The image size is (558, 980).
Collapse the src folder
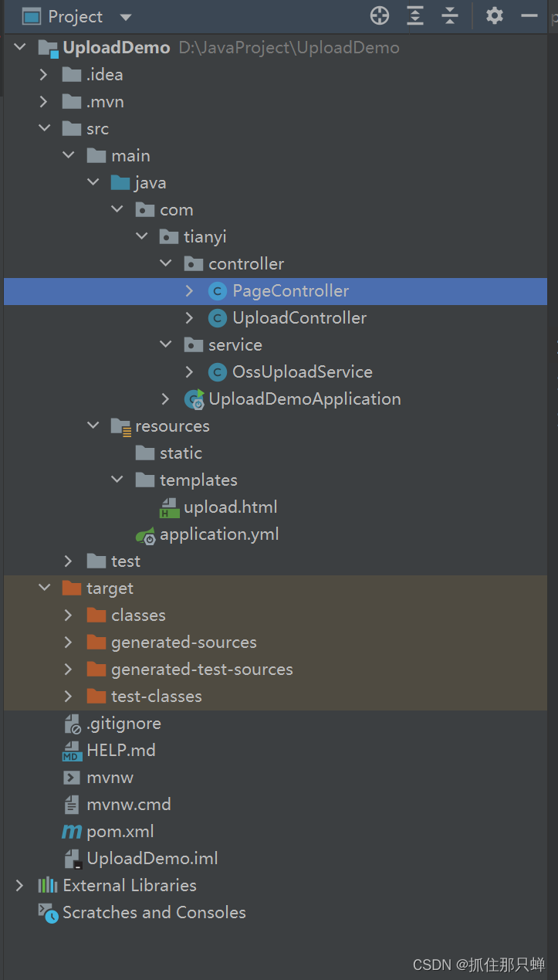point(45,129)
